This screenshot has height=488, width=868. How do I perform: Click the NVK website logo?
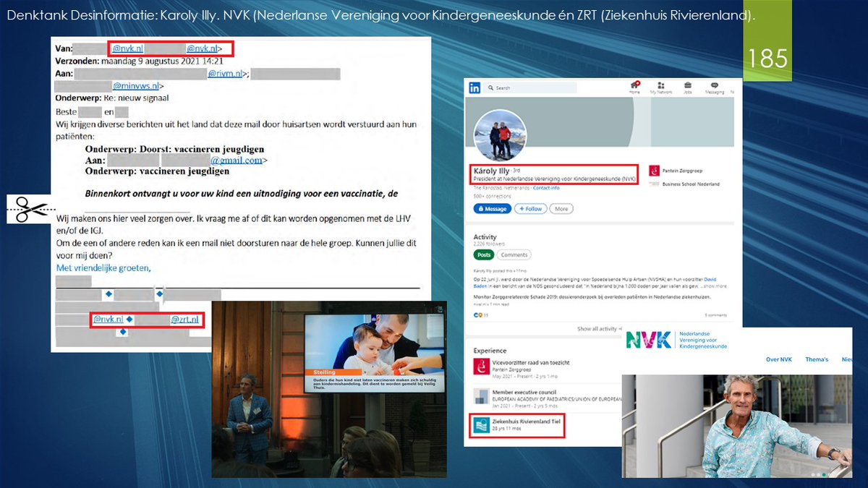click(x=649, y=340)
